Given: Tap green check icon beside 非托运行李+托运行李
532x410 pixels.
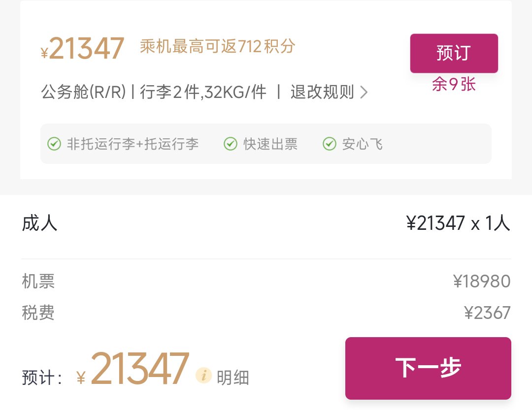Looking at the screenshot, I should point(54,144).
